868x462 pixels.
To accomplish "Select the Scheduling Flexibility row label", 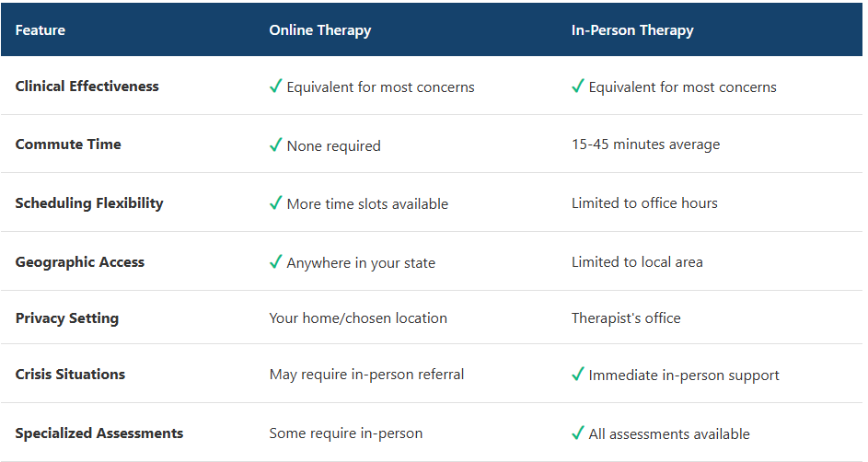I will [89, 202].
